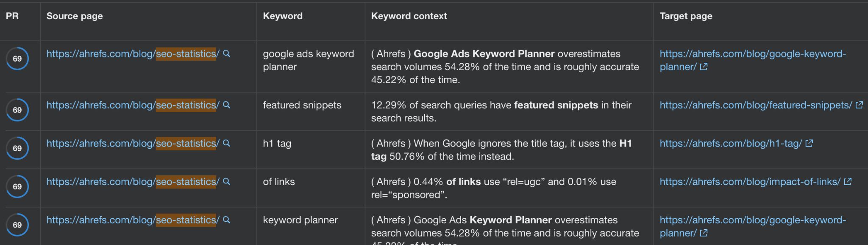This screenshot has height=245, width=868.
Task: Click the external link icon beside the first google-keyword-planner target
Action: [x=704, y=67]
